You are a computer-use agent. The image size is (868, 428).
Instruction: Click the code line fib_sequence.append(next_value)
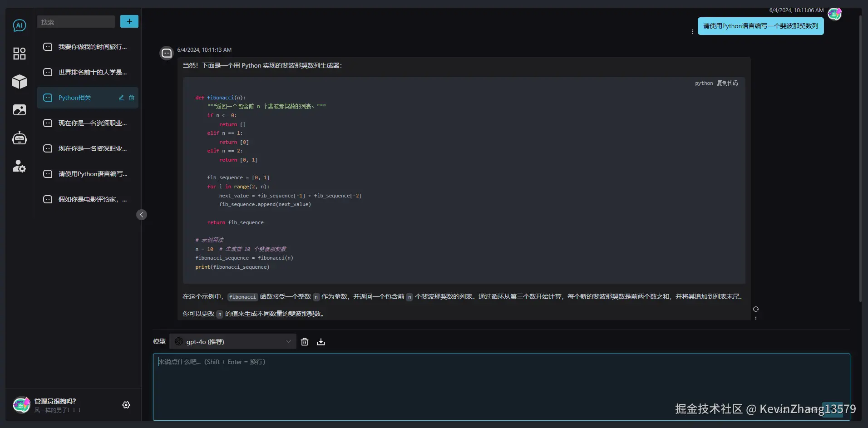pyautogui.click(x=265, y=204)
